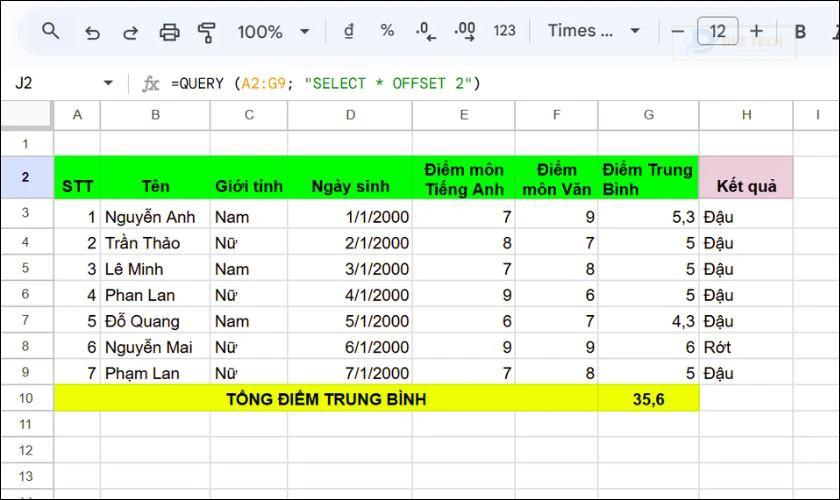This screenshot has width=840, height=500.
Task: Increase decimal places
Action: tap(464, 31)
